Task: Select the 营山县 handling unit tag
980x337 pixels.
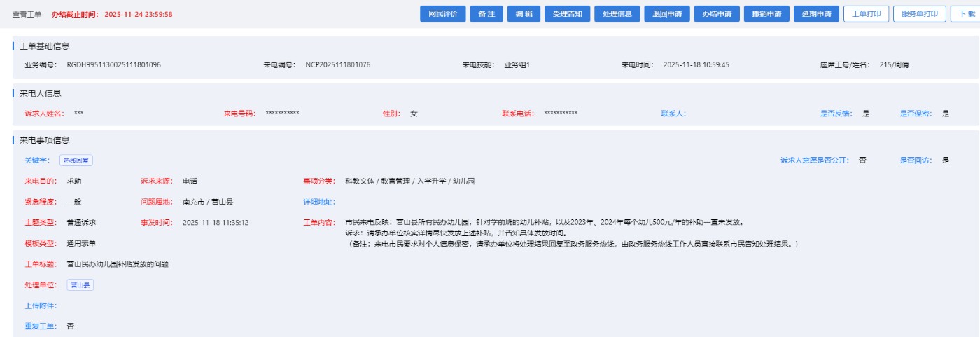Action: click(80, 285)
